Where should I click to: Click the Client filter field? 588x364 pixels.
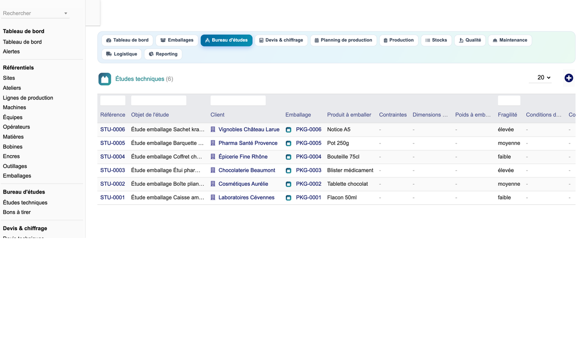pos(238,100)
